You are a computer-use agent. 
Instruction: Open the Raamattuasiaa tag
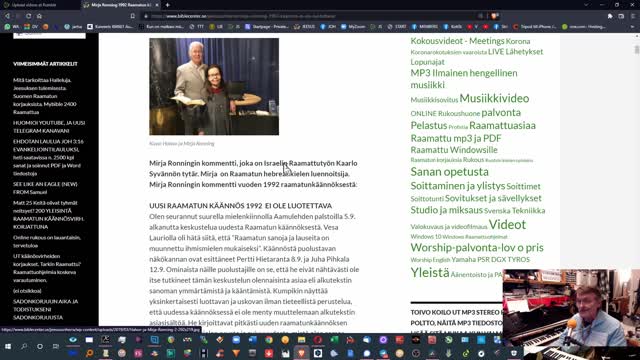click(502, 125)
